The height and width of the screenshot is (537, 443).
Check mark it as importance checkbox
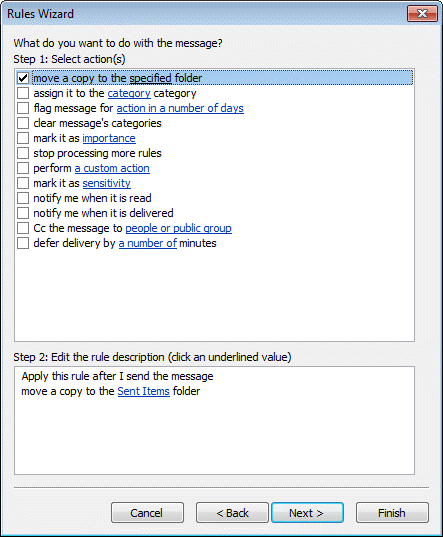click(23, 138)
